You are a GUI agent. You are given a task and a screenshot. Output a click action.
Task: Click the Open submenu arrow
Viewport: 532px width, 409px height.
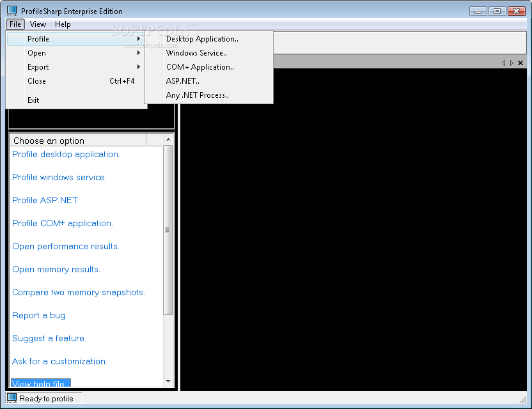tap(138, 53)
